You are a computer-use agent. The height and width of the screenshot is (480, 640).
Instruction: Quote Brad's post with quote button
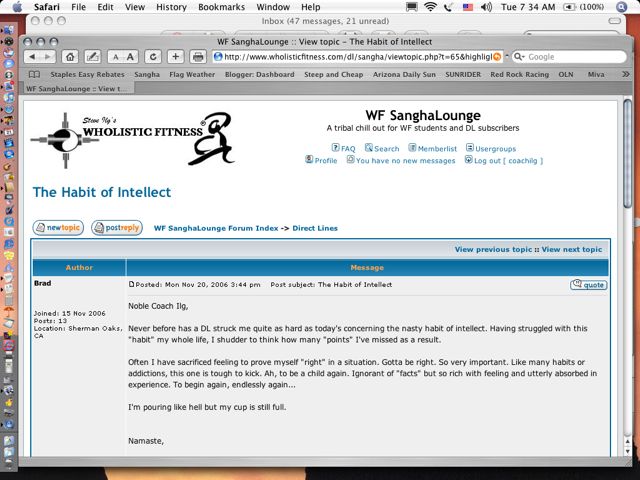pos(588,285)
